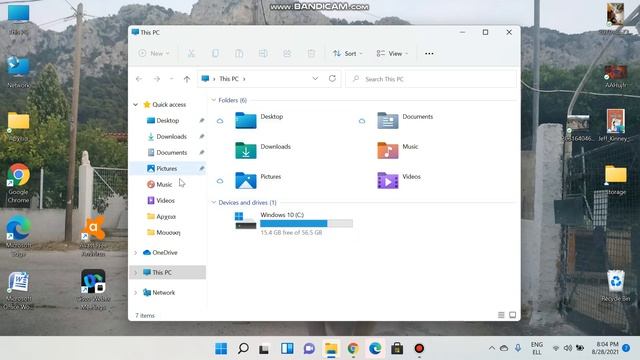Screen dimensions: 640x360
Task: Click the Search This PC field
Action: tap(431, 79)
